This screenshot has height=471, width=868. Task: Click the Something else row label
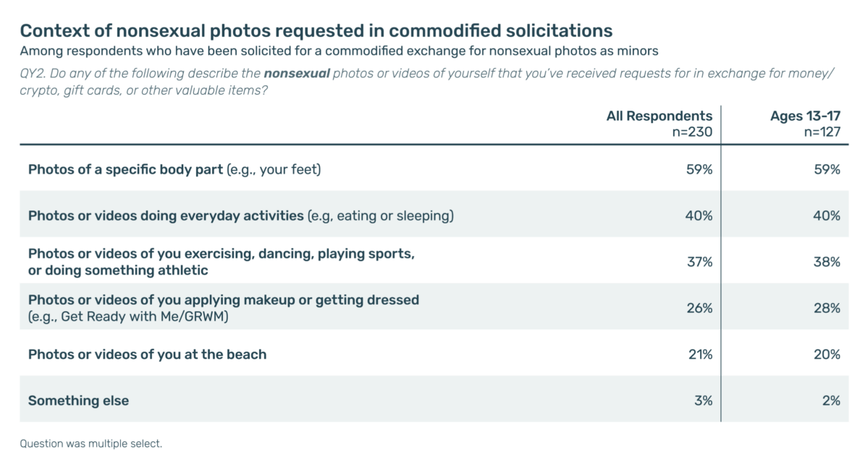click(x=78, y=400)
